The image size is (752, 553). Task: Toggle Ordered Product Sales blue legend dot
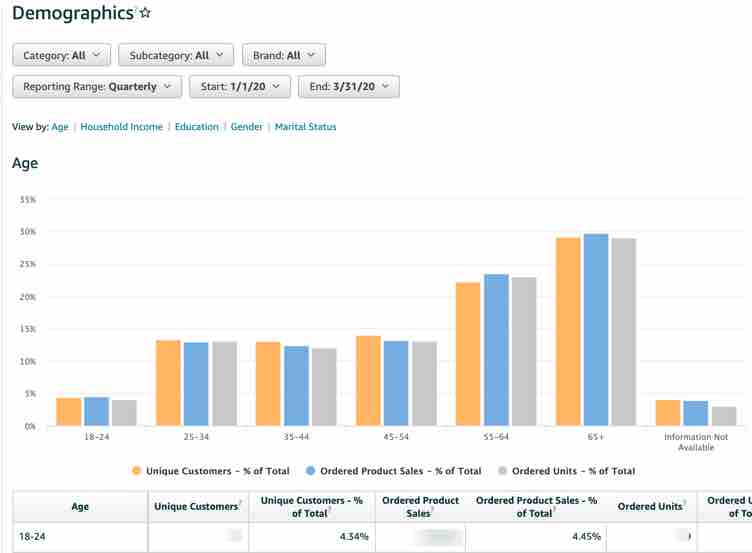tap(310, 471)
